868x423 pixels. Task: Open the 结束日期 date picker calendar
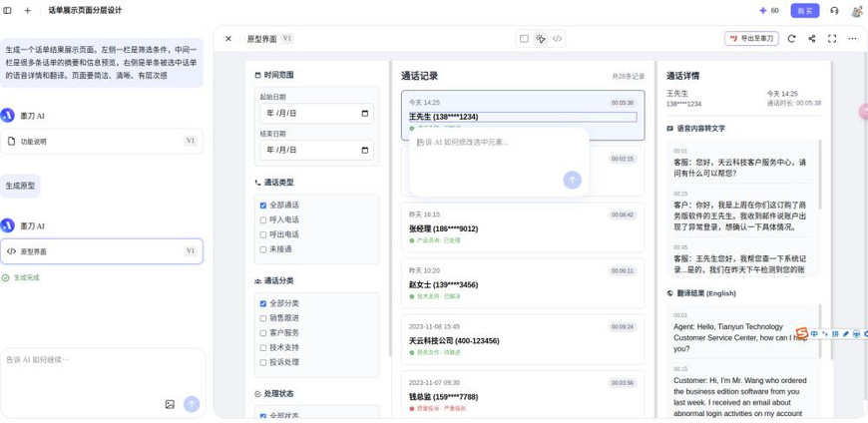point(365,150)
